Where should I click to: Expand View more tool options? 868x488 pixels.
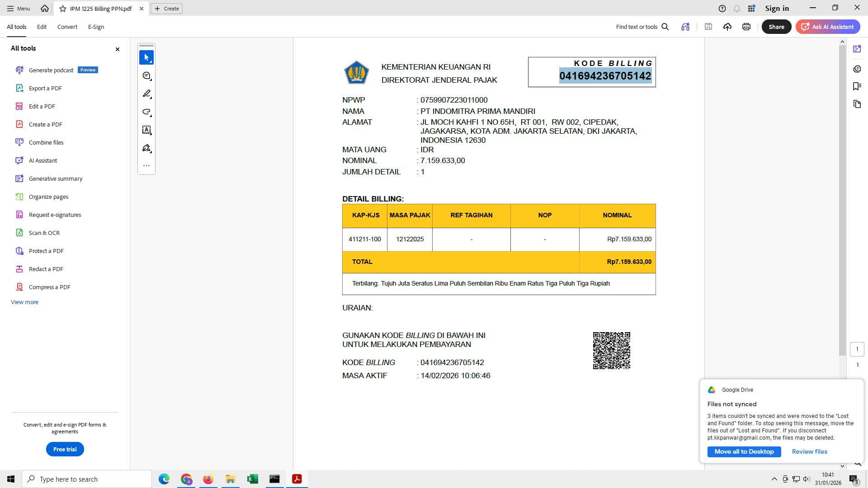(24, 302)
